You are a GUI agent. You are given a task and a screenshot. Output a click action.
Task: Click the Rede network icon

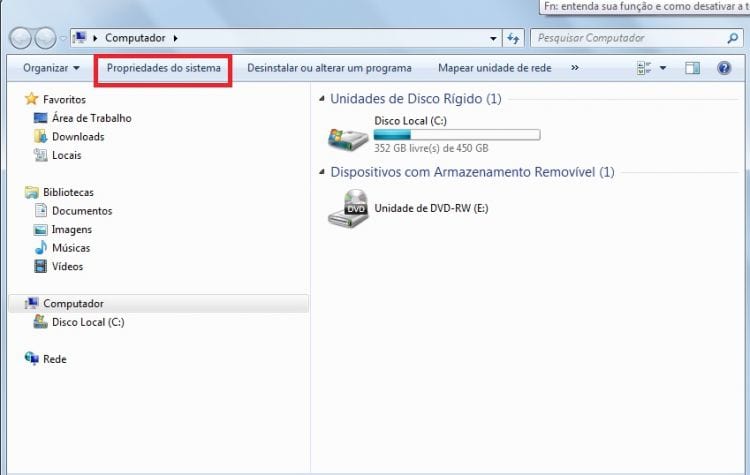[x=32, y=358]
